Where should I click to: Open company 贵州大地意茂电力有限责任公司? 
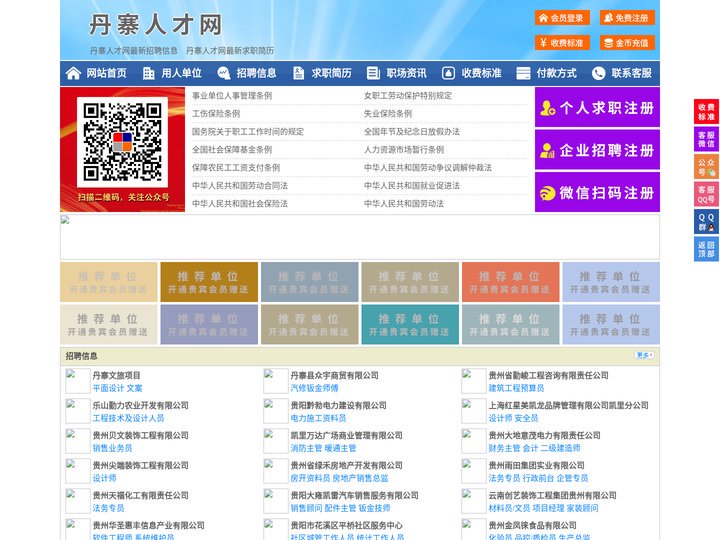point(545,435)
